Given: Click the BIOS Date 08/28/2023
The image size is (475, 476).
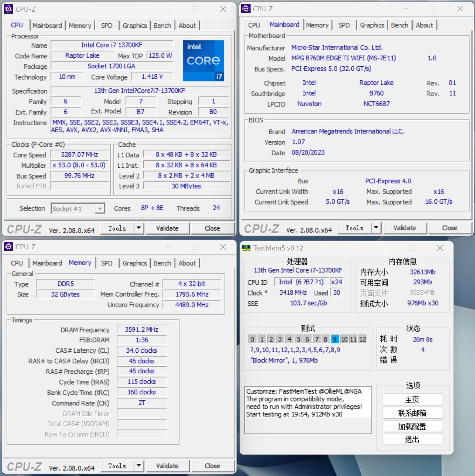Looking at the screenshot, I should (308, 153).
